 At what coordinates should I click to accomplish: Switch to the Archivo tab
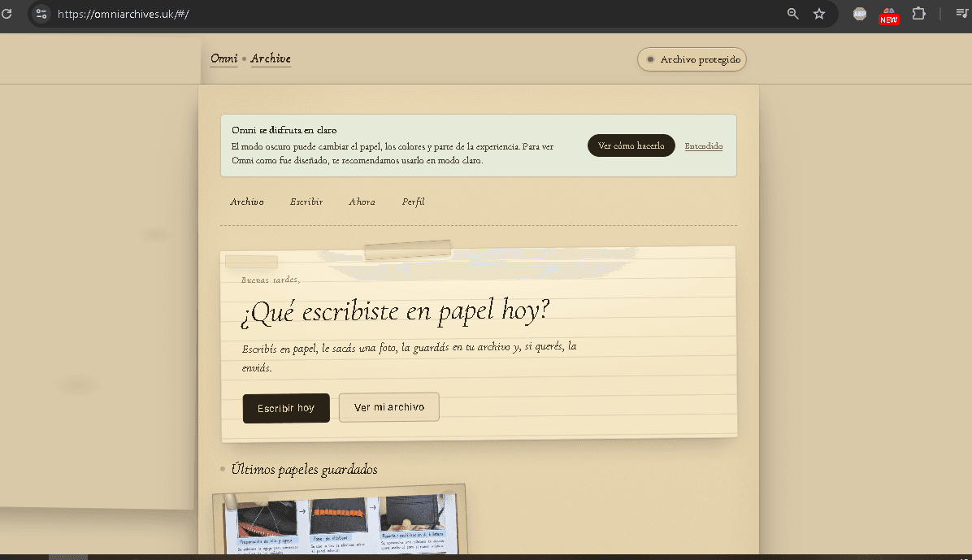247,202
